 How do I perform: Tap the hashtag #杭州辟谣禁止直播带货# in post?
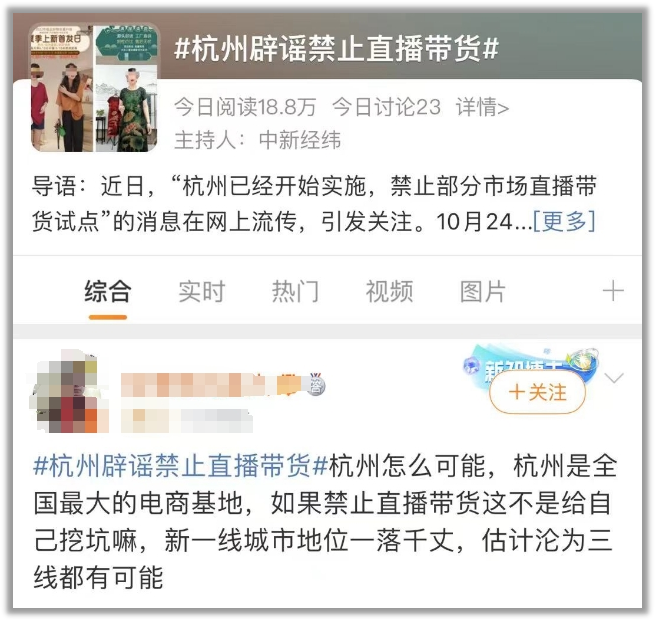pos(181,465)
